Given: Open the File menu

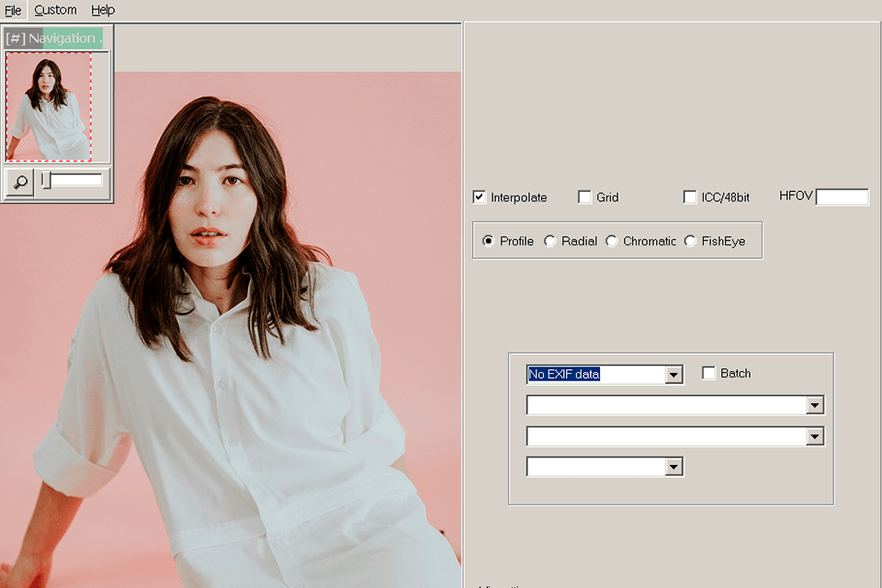Looking at the screenshot, I should [x=13, y=10].
